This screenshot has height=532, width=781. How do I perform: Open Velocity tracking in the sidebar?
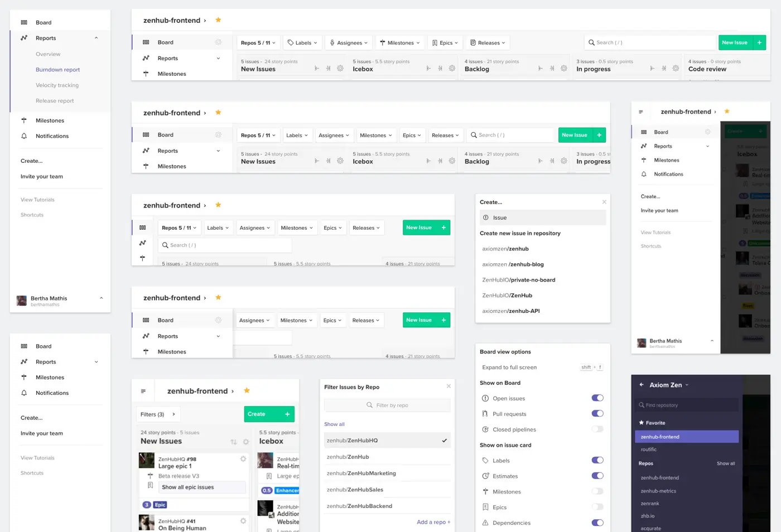57,85
